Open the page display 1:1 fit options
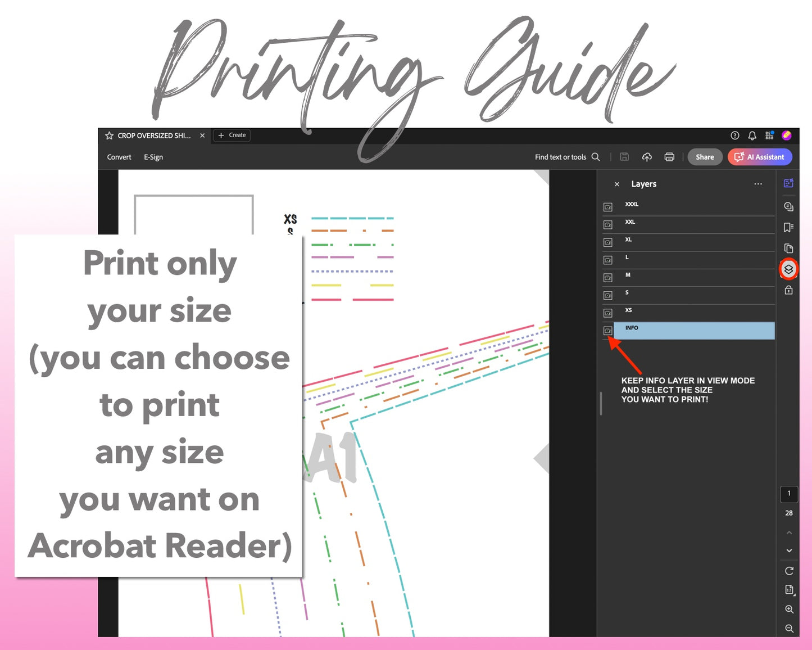Viewport: 812px width, 650px height. click(x=789, y=590)
